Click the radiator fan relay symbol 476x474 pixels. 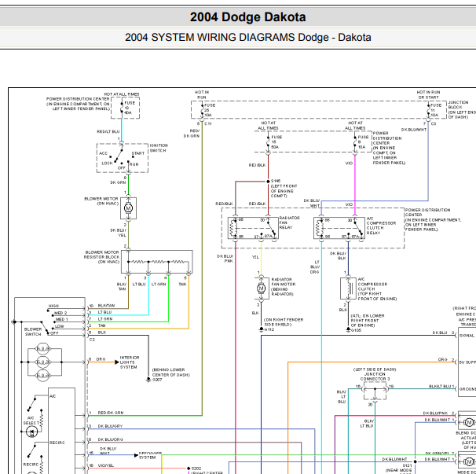click(253, 228)
